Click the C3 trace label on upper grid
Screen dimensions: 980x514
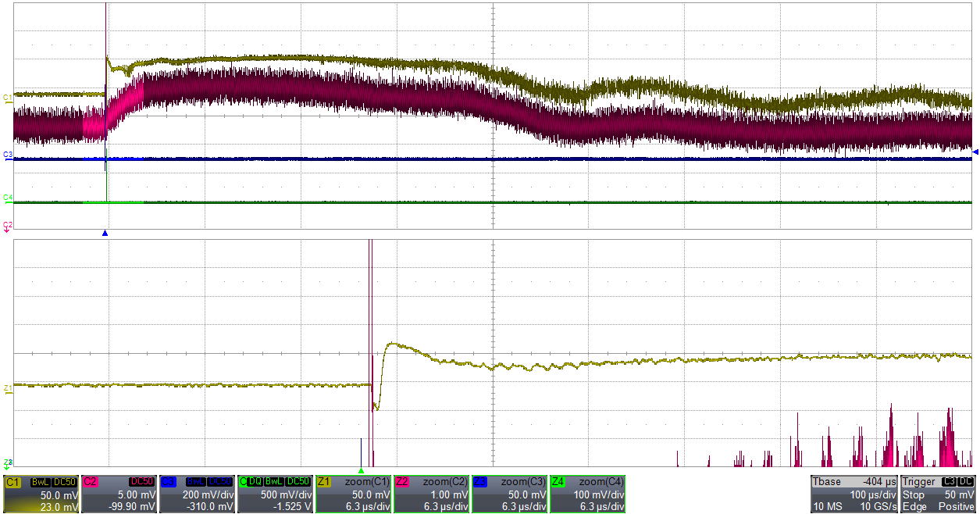[x=8, y=155]
